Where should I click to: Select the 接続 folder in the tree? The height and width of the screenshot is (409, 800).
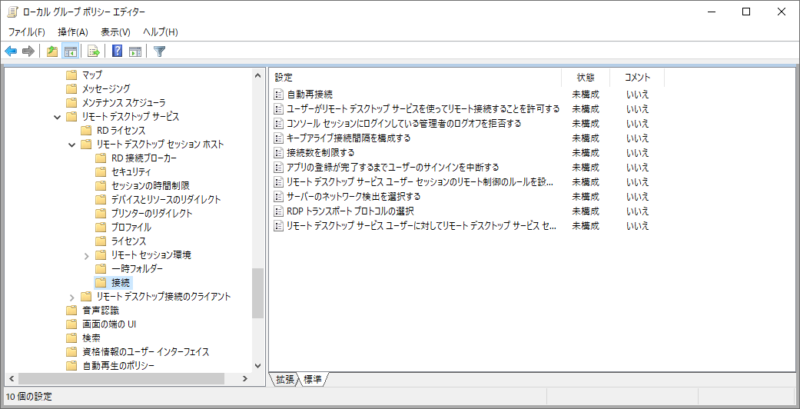pyautogui.click(x=120, y=282)
